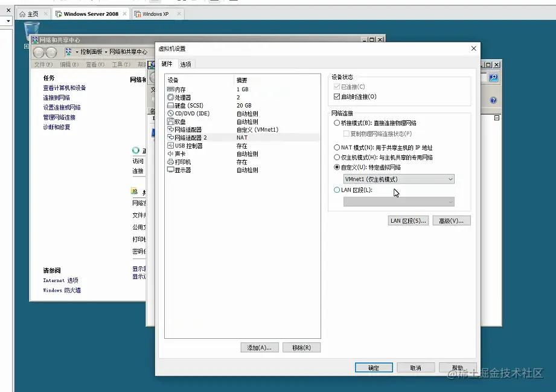
Task: Select 桥接模式(B) radio button
Action: click(337, 123)
